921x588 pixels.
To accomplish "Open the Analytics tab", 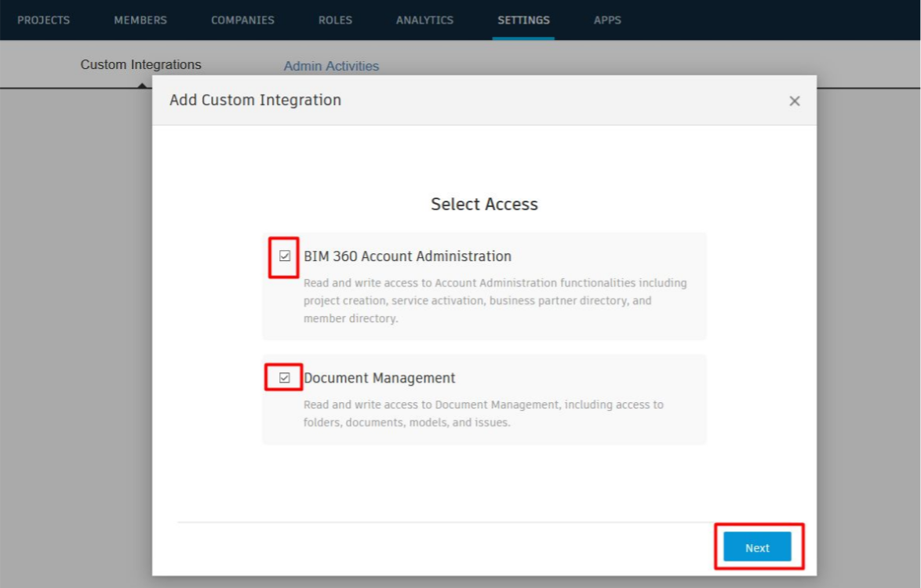I will click(424, 20).
